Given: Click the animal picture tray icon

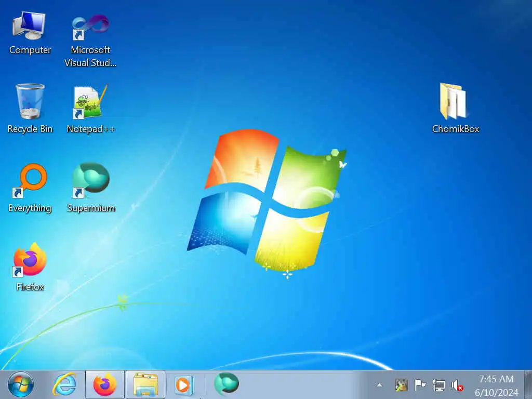Looking at the screenshot, I should 402,385.
